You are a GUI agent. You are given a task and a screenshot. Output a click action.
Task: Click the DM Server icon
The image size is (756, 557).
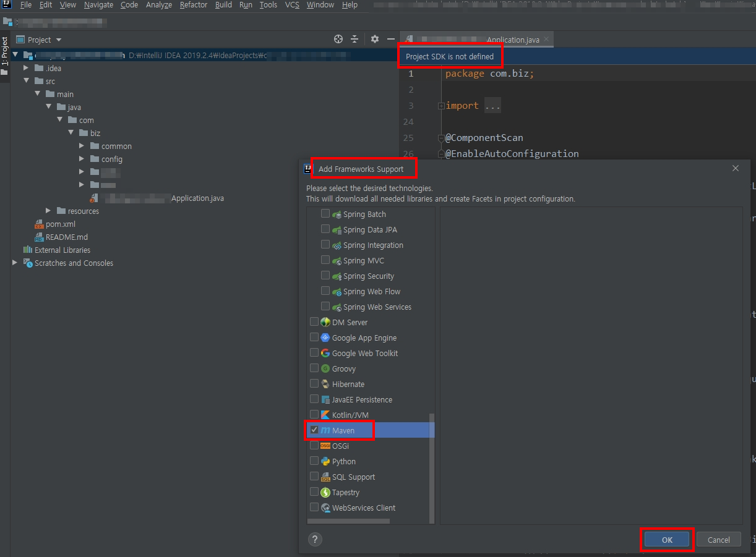tap(325, 322)
